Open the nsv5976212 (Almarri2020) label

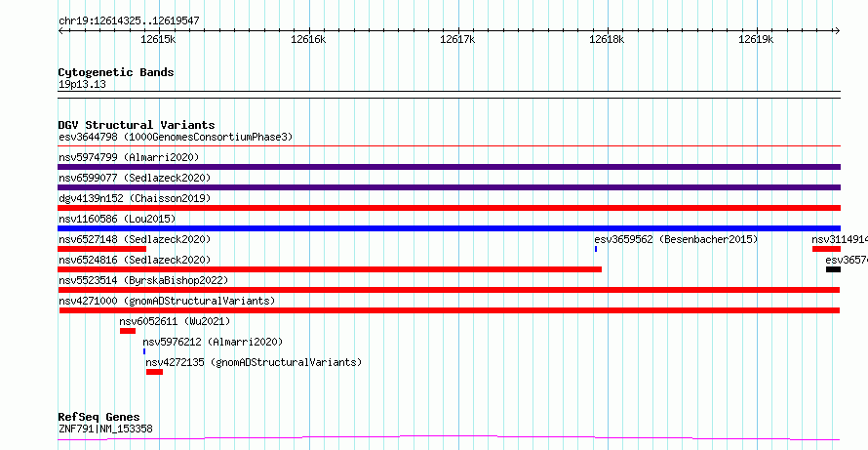point(213,342)
